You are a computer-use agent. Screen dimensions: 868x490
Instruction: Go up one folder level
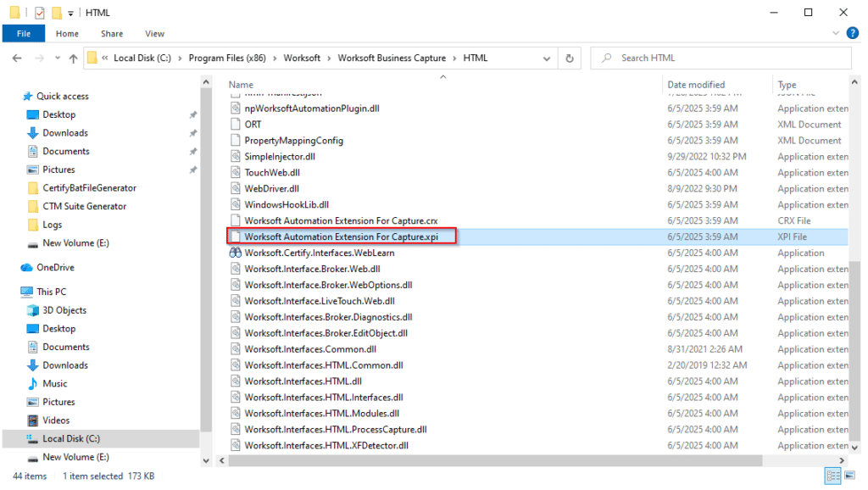[x=73, y=58]
